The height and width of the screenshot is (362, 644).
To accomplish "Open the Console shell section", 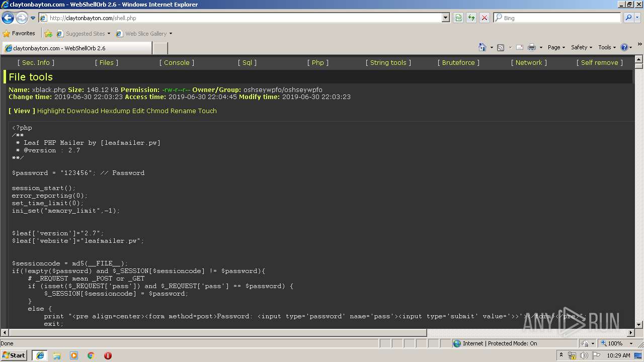I will pyautogui.click(x=177, y=63).
